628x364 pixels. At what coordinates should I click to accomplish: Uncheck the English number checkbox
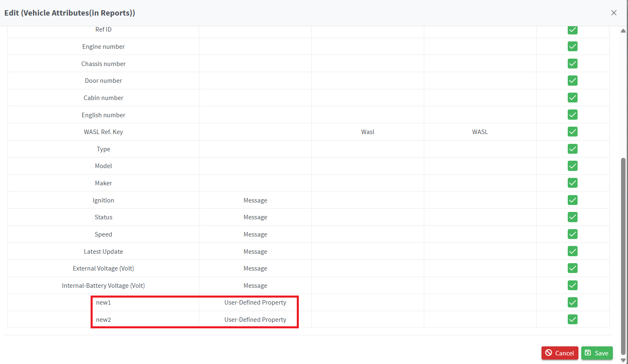[x=572, y=115]
